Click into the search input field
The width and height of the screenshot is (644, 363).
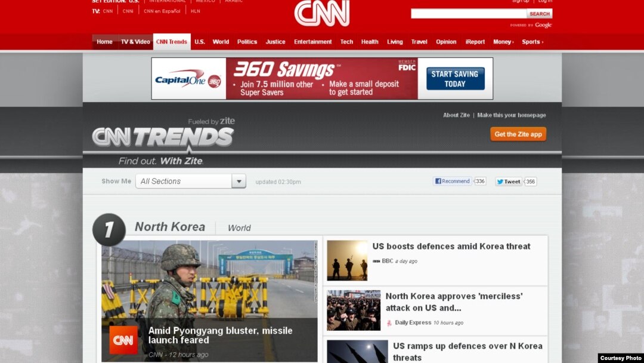coord(469,14)
